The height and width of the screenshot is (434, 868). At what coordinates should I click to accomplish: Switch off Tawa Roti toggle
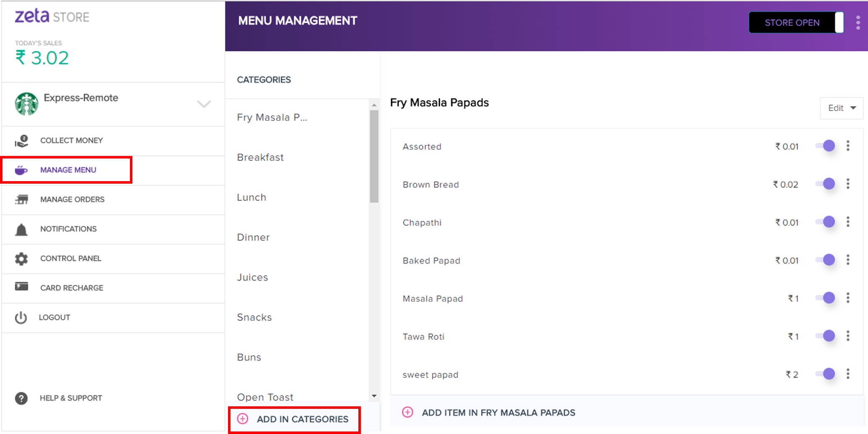click(825, 336)
